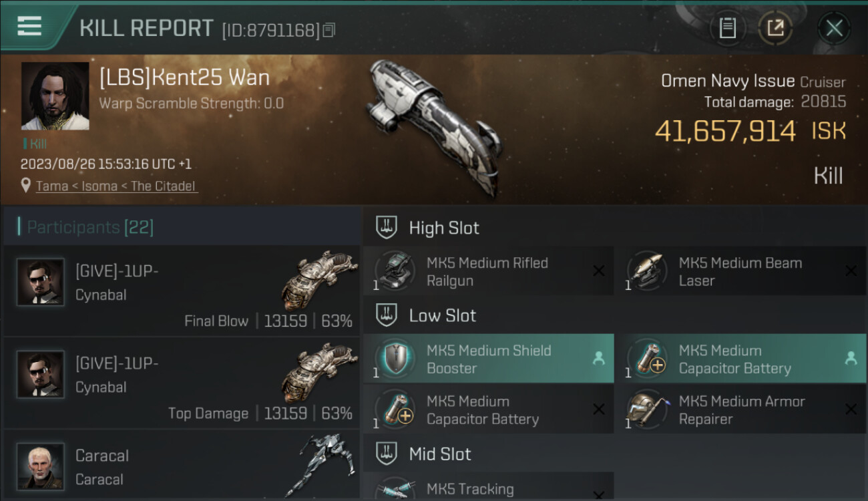Open the clipboard notes icon at top

point(727,28)
